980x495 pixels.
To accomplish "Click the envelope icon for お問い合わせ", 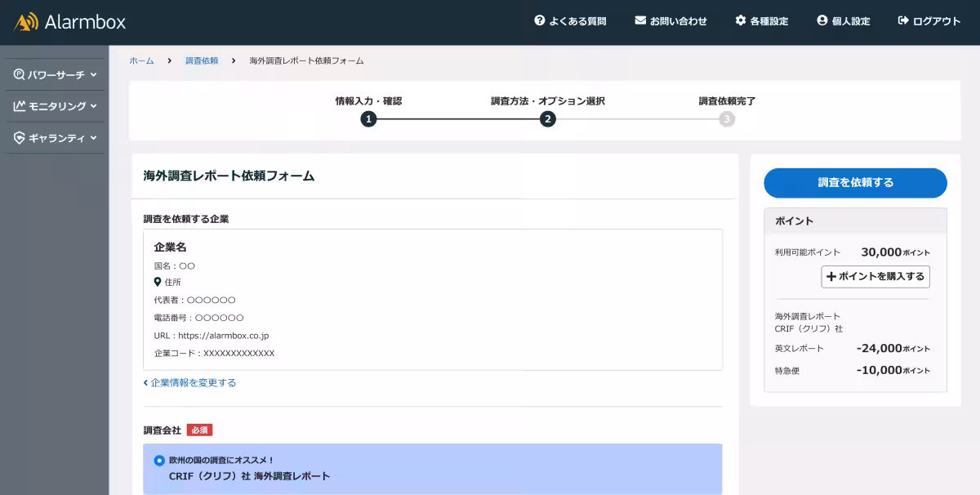I will click(639, 21).
